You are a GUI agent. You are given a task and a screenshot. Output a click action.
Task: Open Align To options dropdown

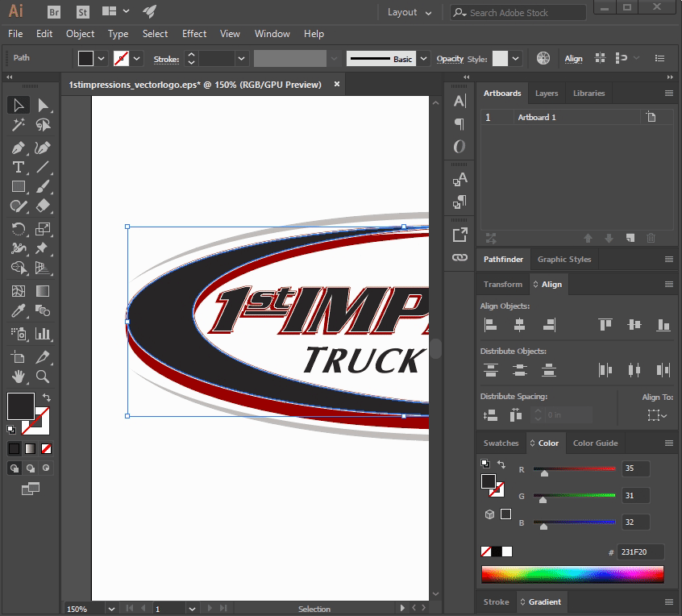click(x=657, y=415)
